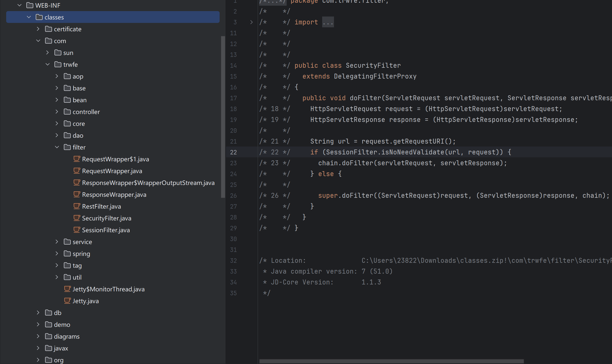612x364 pixels.
Task: Open ResponseWrapper$WrapperOutputStream.java
Action: [x=148, y=183]
